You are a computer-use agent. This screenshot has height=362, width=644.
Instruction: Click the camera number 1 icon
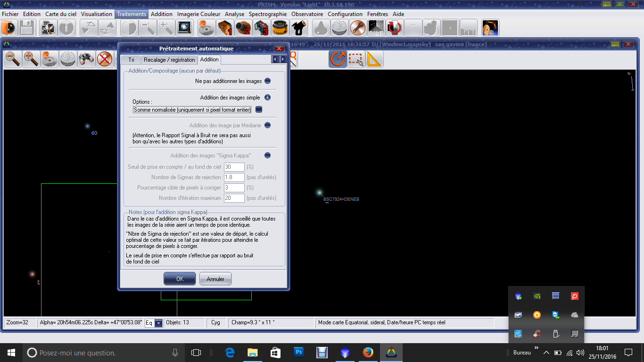tap(225, 28)
